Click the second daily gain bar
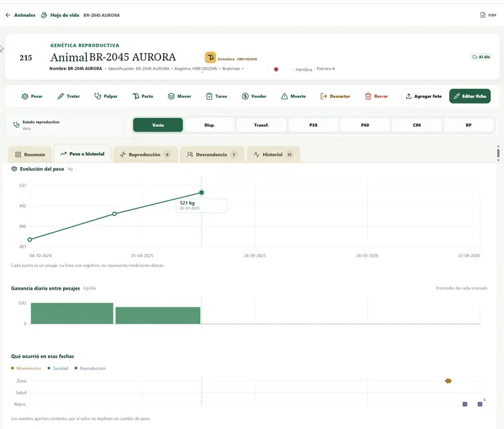The image size is (504, 429). click(x=158, y=315)
